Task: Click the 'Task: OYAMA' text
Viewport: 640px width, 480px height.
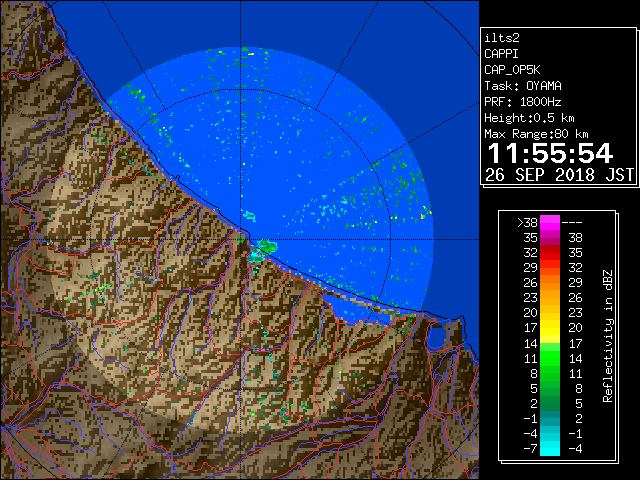Action: click(523, 86)
